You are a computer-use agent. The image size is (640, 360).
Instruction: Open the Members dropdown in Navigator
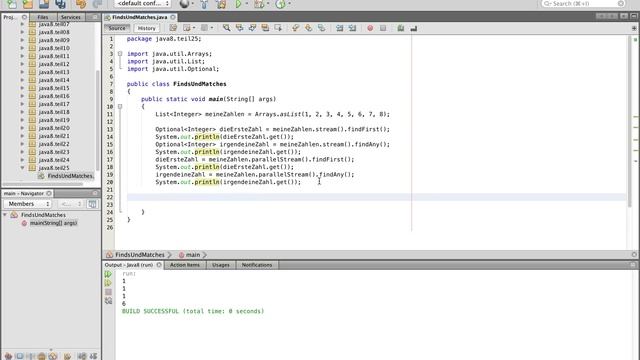(27, 204)
